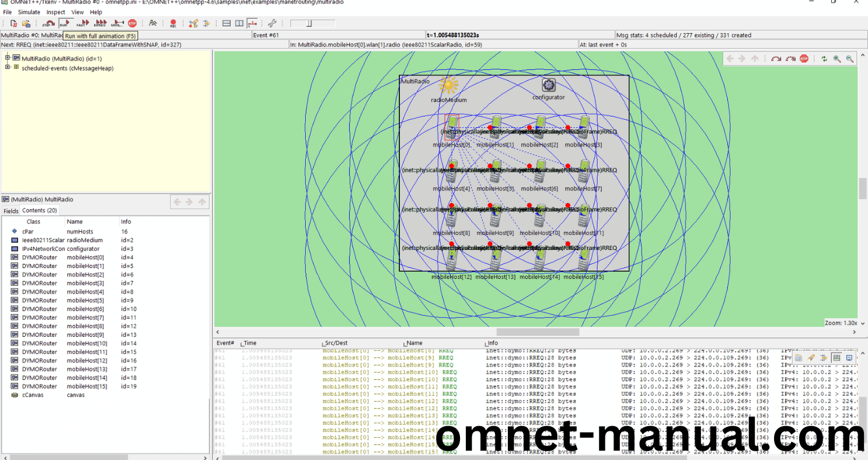
Task: Open the Simulate menu
Action: coord(29,12)
